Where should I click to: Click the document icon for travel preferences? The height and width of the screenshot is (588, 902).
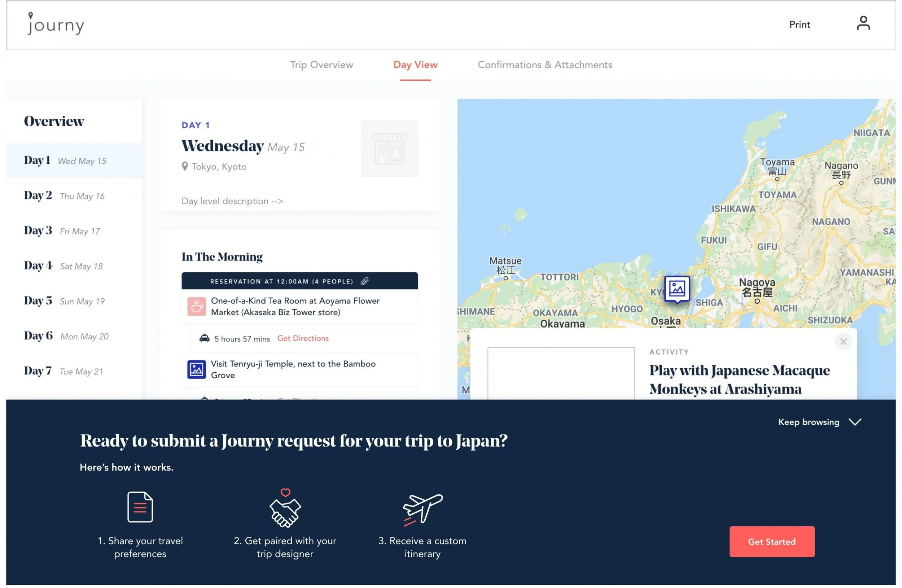pos(140,507)
